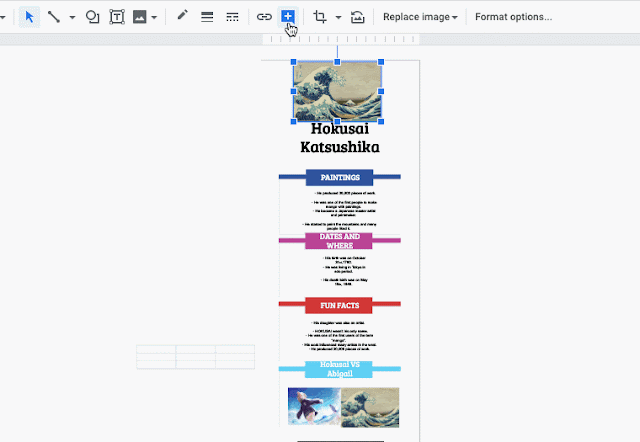Click the Reset image icon
640x442 pixels.
[358, 17]
